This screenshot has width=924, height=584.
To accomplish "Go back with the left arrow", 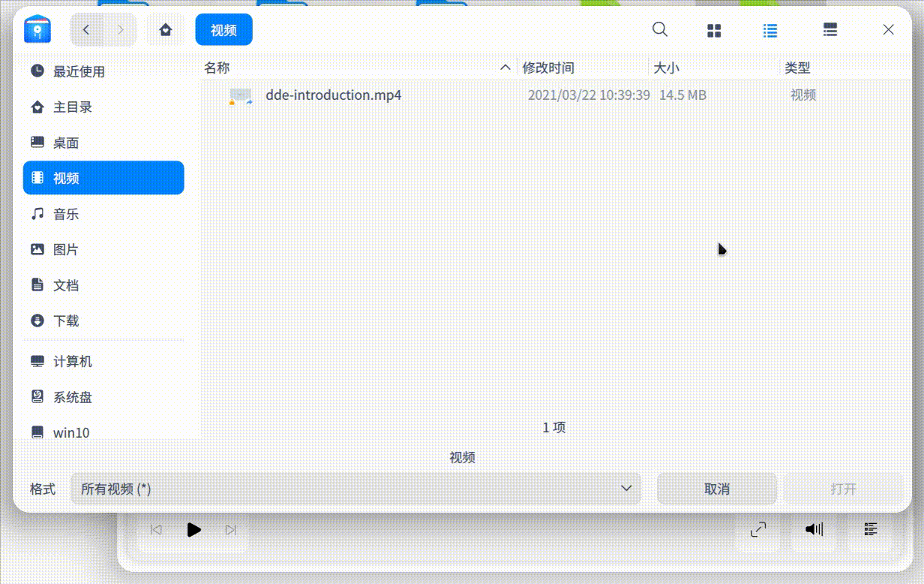I will 86,29.
